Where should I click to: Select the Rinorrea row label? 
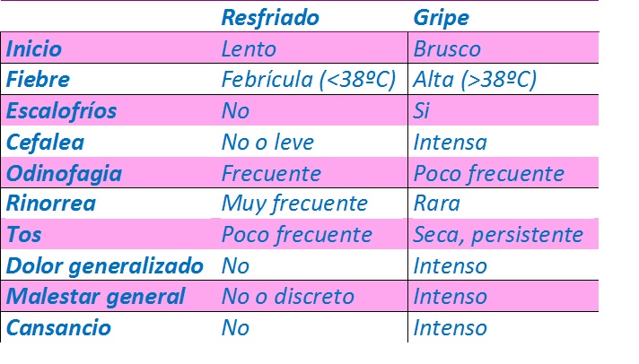coord(50,204)
